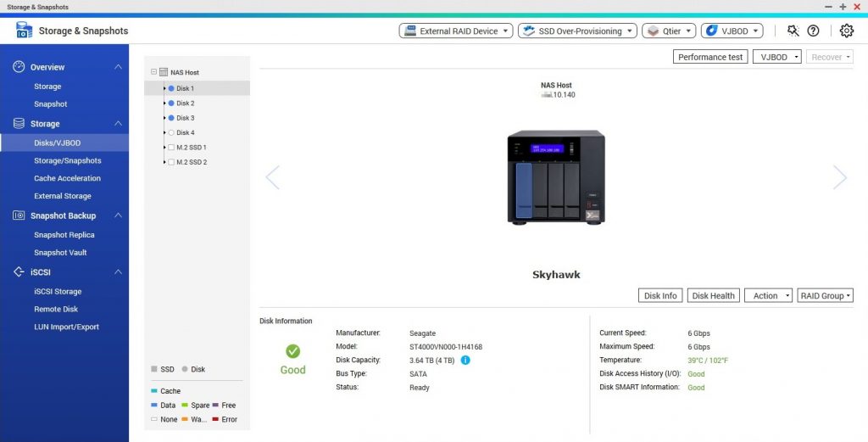Click the M.2 SSD 1 square icon

171,148
